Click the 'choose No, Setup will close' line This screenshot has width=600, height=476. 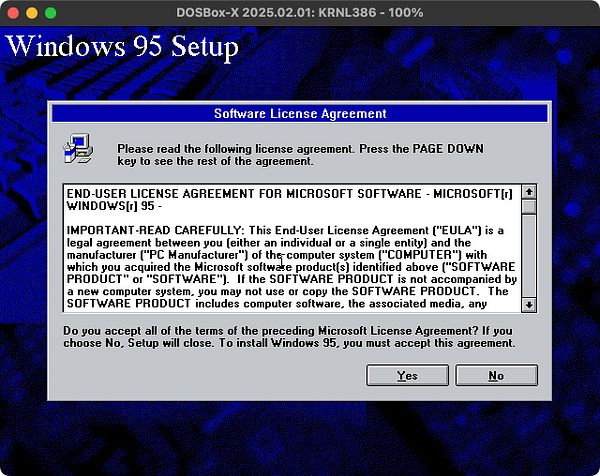(x=289, y=343)
